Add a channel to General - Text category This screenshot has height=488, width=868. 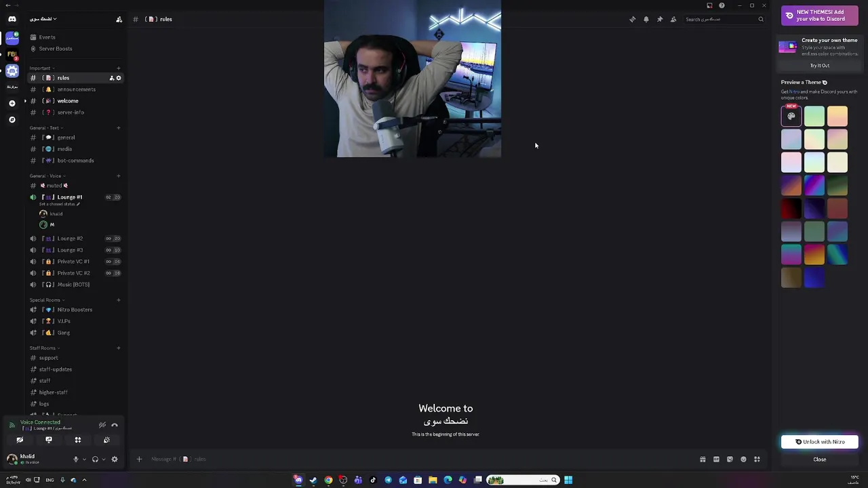[119, 128]
